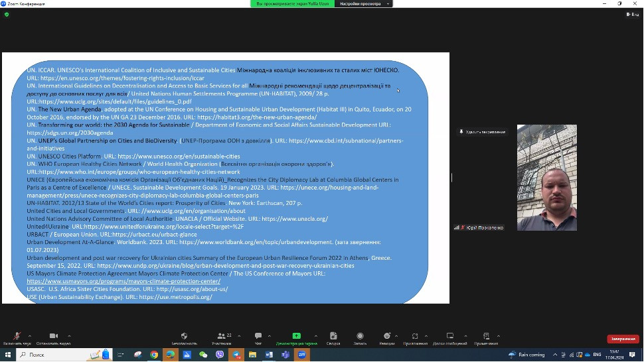Image resolution: width=644 pixels, height=362 pixels.
Task: Open Microsoft Edge from the taskbar
Action: [x=171, y=355]
